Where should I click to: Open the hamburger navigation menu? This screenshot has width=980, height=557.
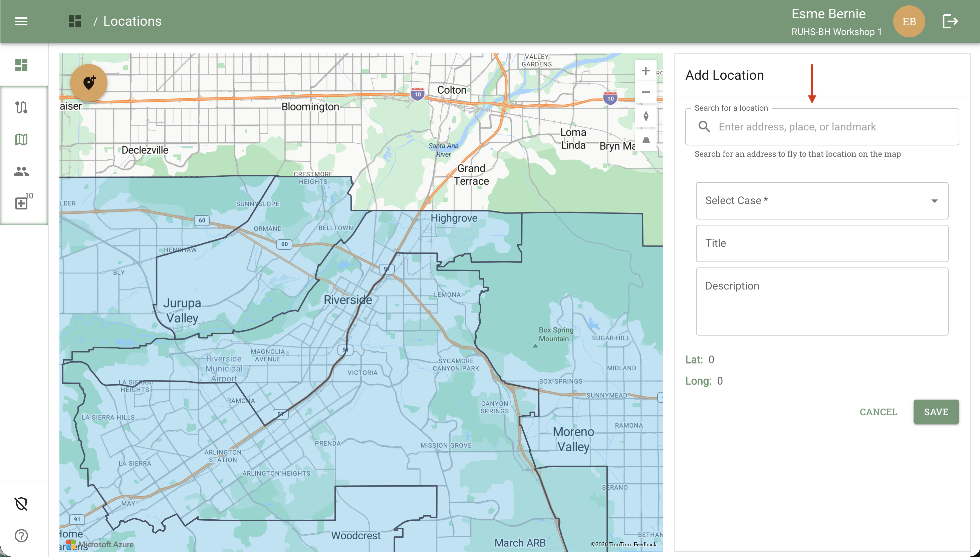click(x=21, y=21)
